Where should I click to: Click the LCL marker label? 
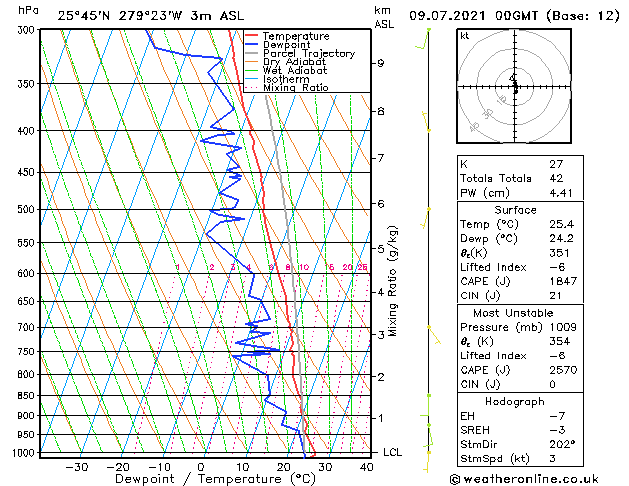point(393,453)
